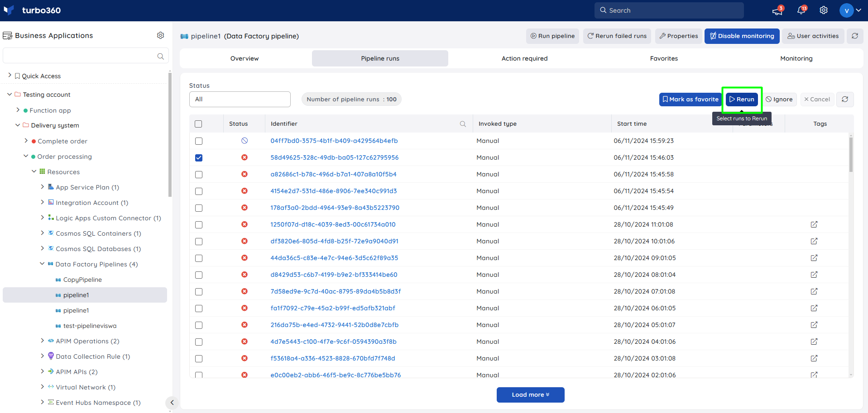The width and height of the screenshot is (868, 413).
Task: Click the Run pipeline button
Action: click(552, 36)
